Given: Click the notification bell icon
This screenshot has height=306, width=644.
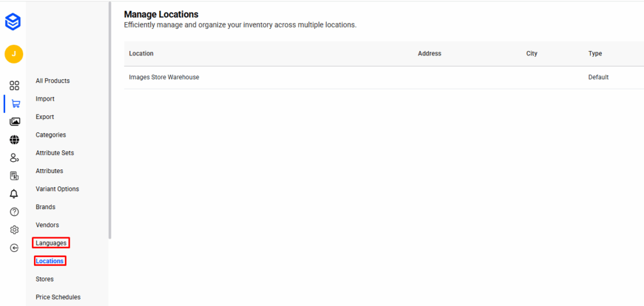Looking at the screenshot, I should point(14,194).
